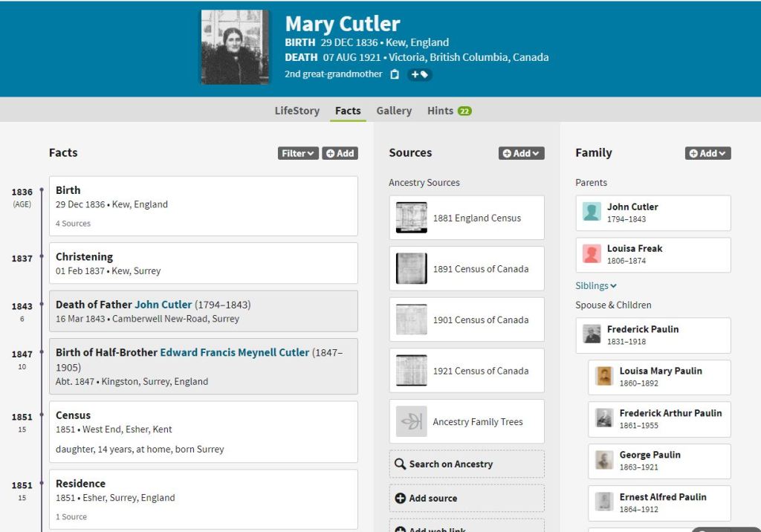Viewport: 761px width, 532px height.
Task: Click the plus icon beside Add source
Action: tap(401, 499)
